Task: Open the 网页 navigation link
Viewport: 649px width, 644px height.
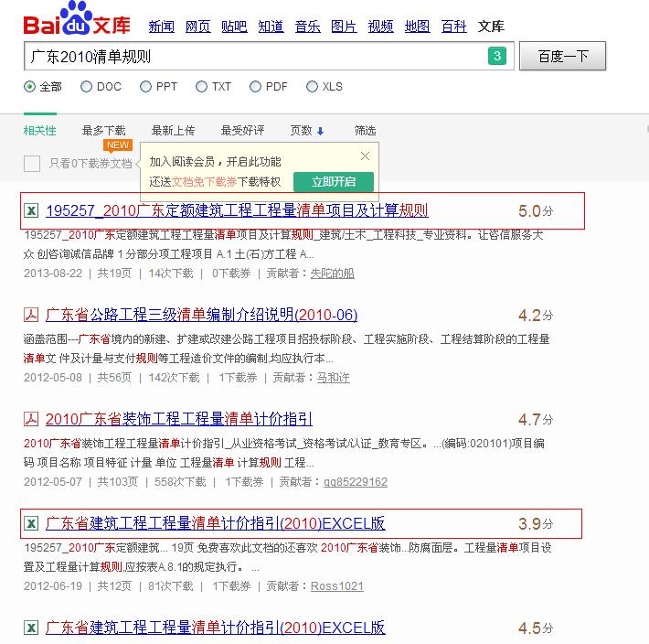Action: 197,27
